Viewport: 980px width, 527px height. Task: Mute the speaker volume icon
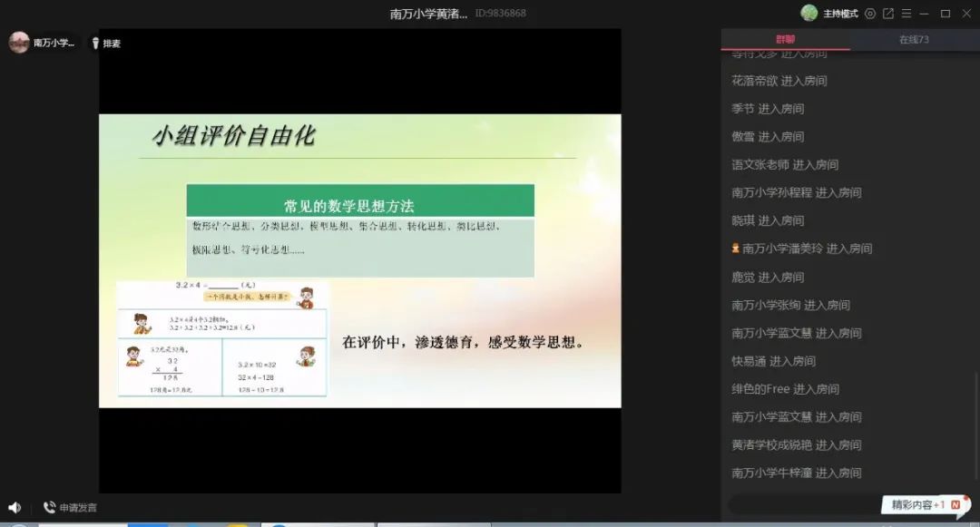click(x=15, y=508)
